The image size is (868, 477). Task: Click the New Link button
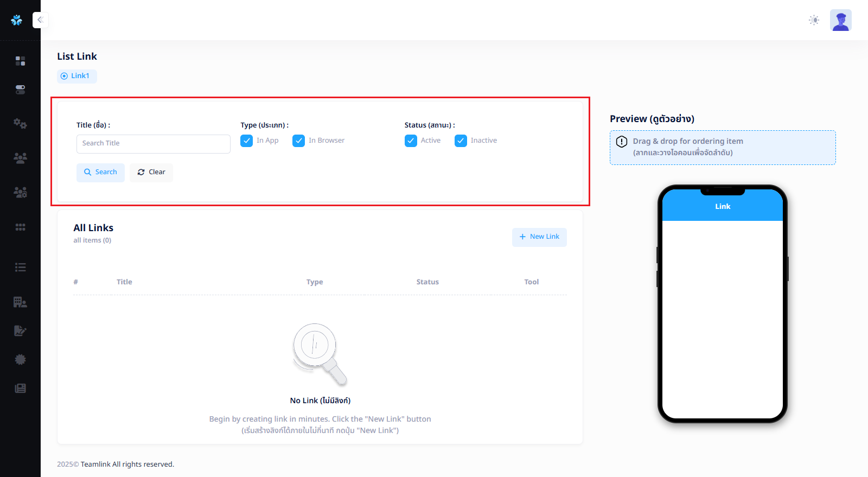[x=539, y=237]
